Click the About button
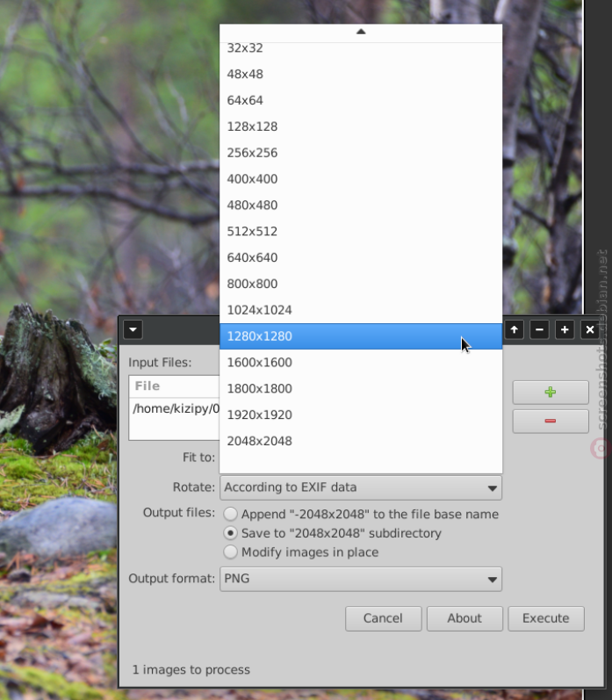Image resolution: width=612 pixels, height=700 pixels. pos(464,618)
